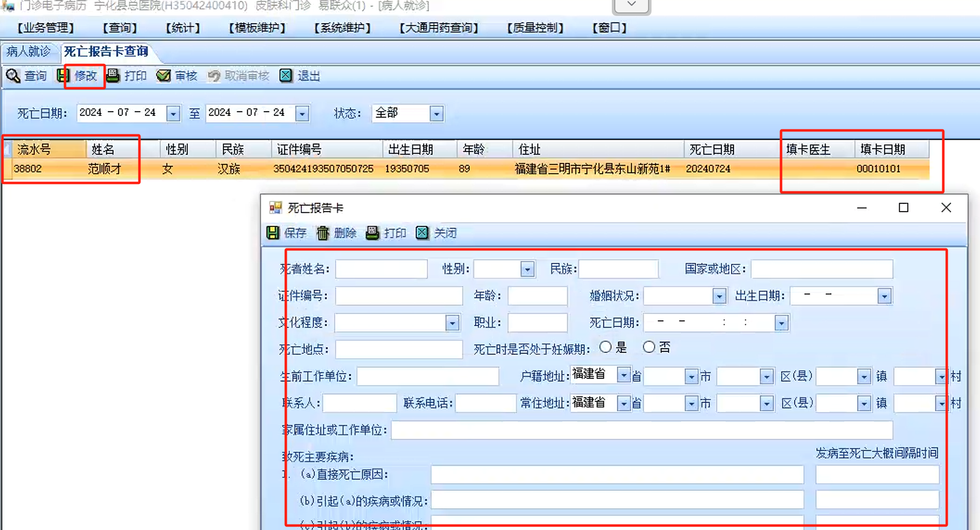This screenshot has height=530, width=980.
Task: Click the 删除 label in death report card
Action: (x=345, y=233)
